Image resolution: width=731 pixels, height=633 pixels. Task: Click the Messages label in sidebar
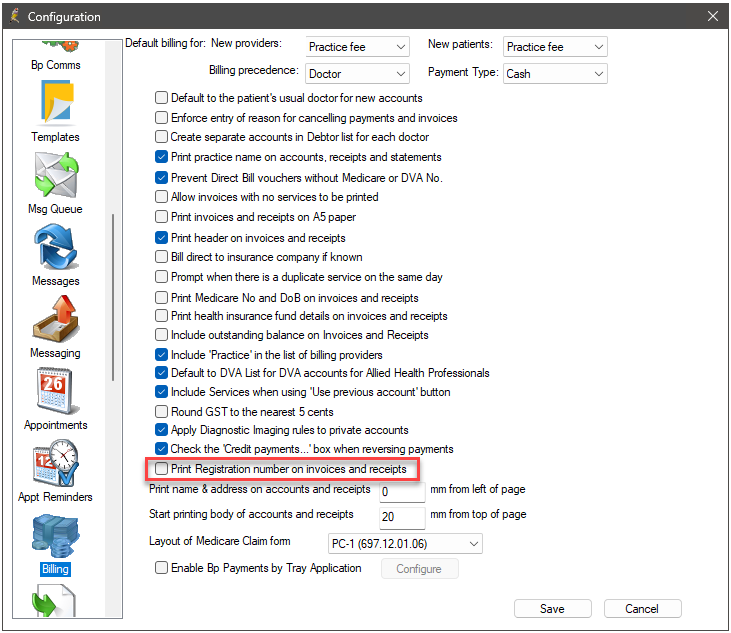[x=55, y=281]
